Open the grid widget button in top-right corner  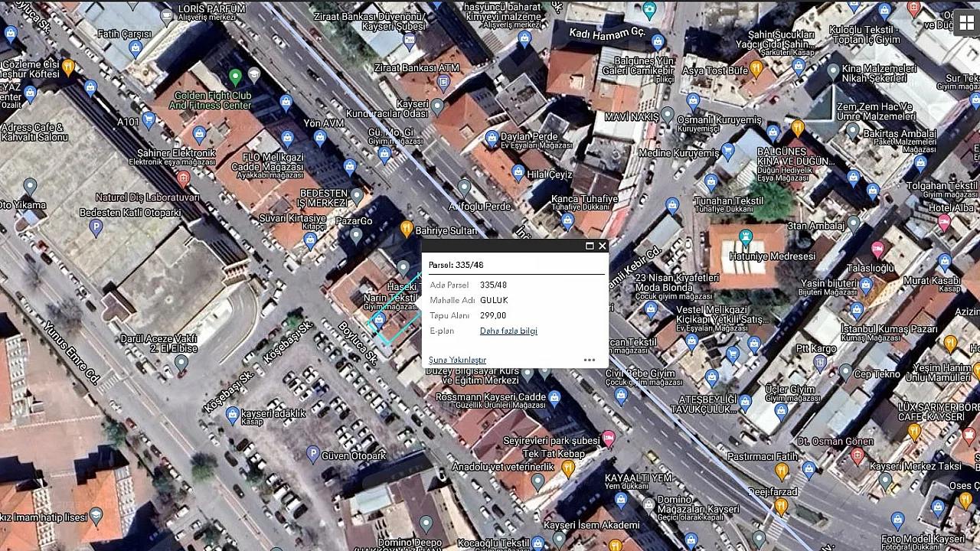pyautogui.click(x=967, y=23)
